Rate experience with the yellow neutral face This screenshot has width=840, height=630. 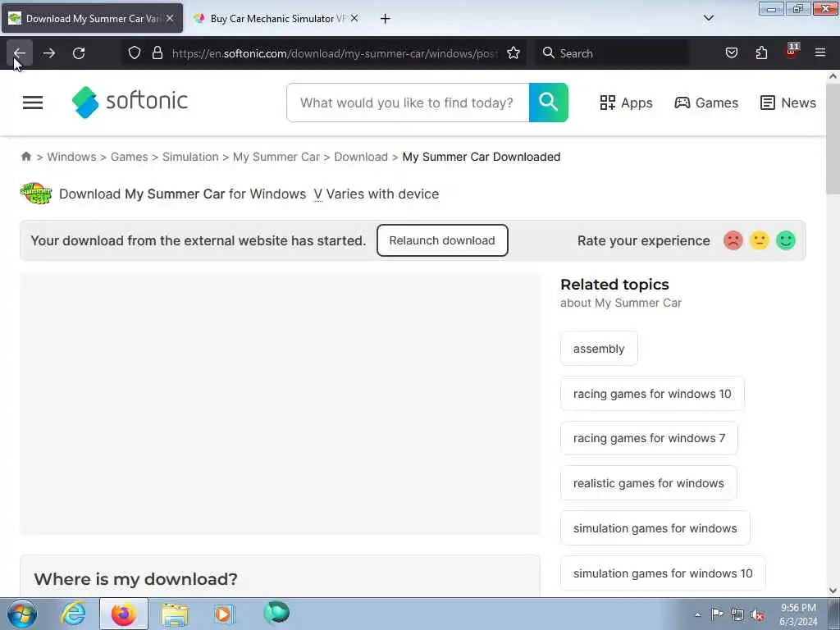[759, 240]
